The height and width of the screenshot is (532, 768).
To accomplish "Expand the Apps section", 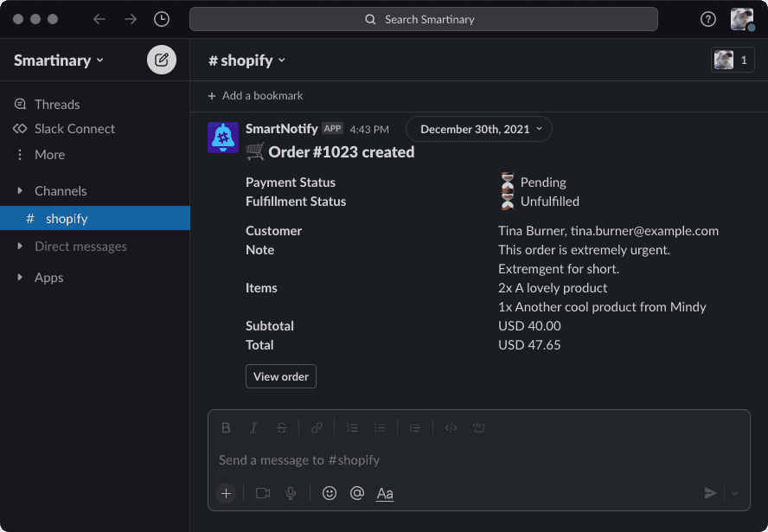I will point(20,278).
